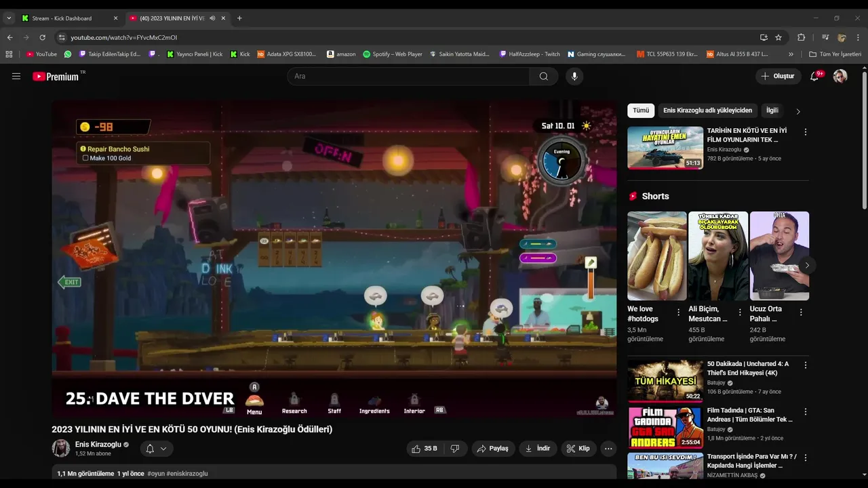This screenshot has height=488, width=868.
Task: Open more actions ellipsis under the video
Action: click(608, 449)
